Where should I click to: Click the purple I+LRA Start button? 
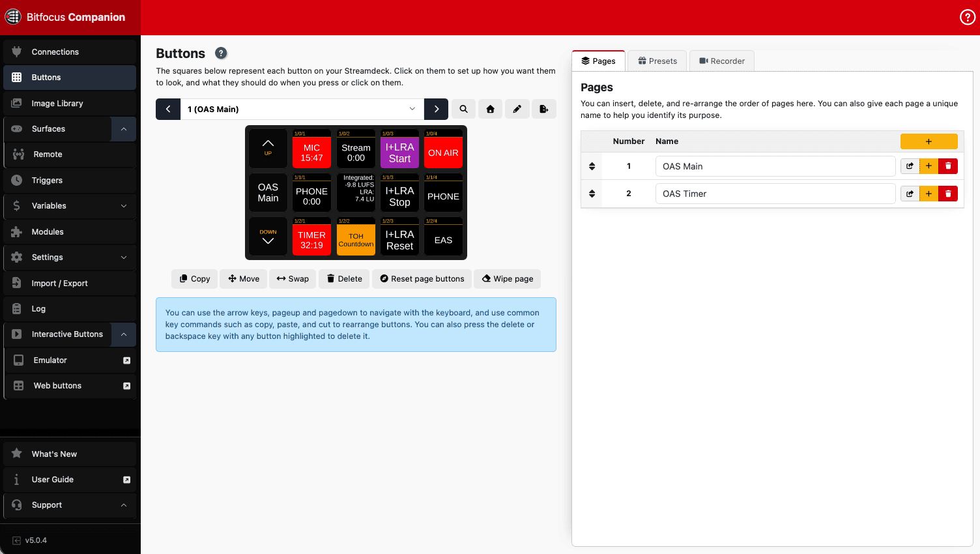pyautogui.click(x=399, y=149)
